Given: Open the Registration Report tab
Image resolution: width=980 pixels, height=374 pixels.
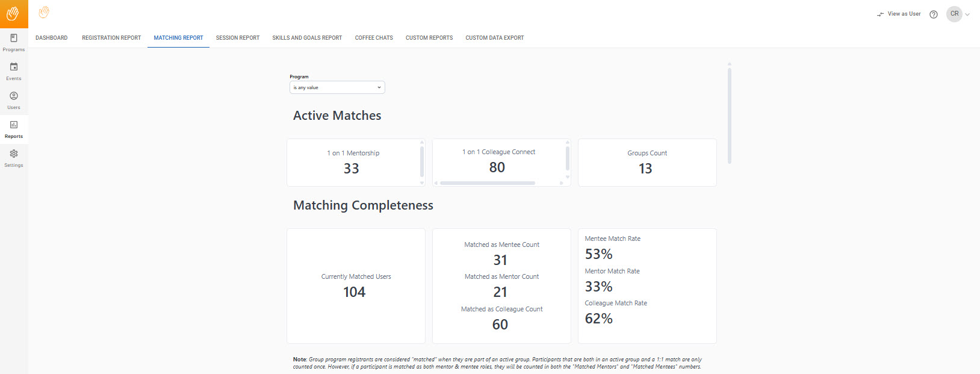Looking at the screenshot, I should point(111,38).
